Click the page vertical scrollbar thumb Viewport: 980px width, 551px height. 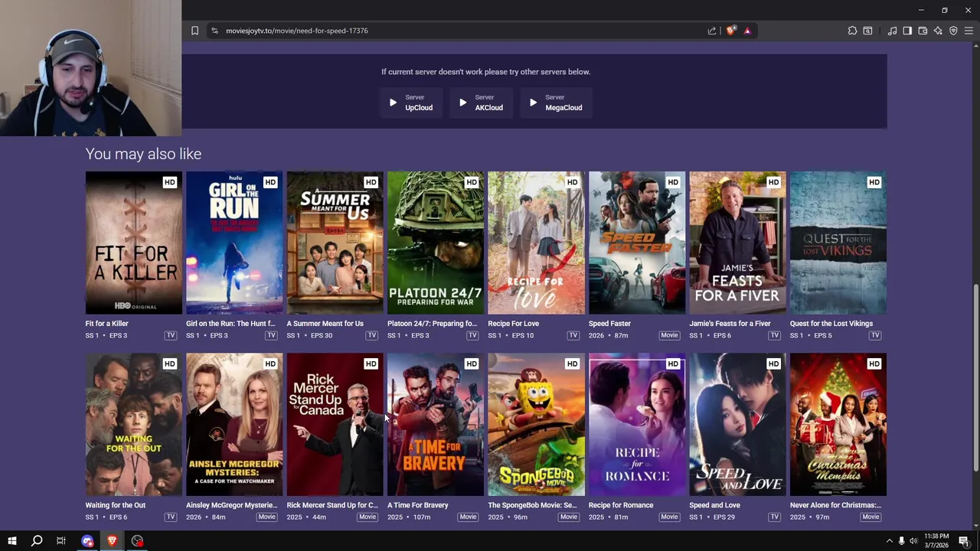(975, 378)
